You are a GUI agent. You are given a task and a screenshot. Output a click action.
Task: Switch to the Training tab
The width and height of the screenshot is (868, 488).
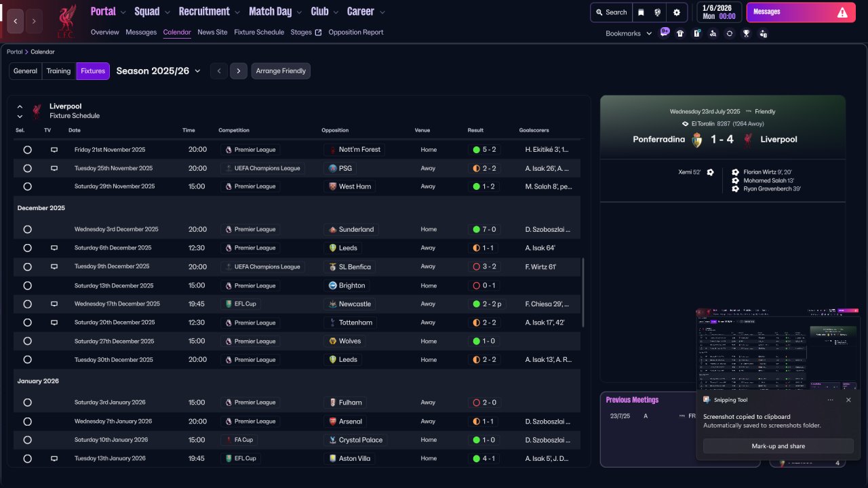tap(58, 71)
